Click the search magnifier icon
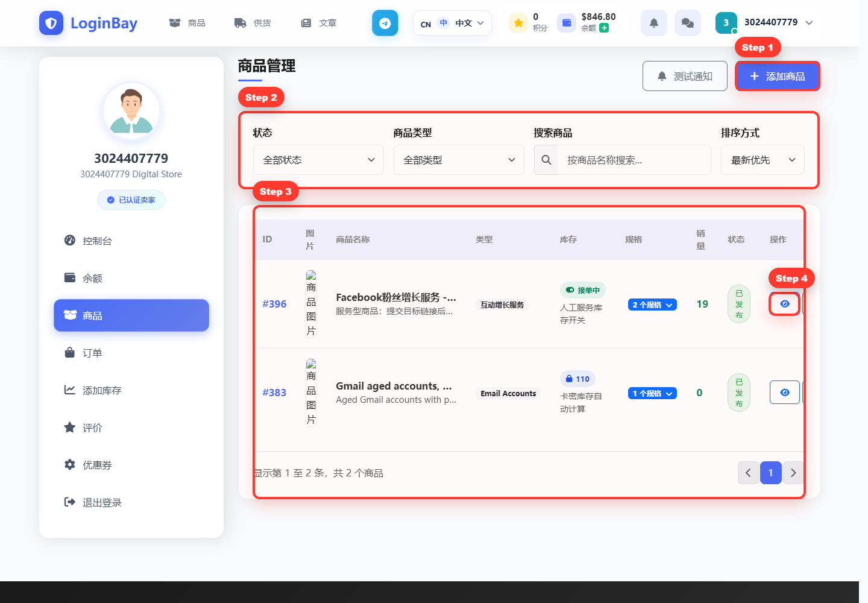 click(x=546, y=160)
